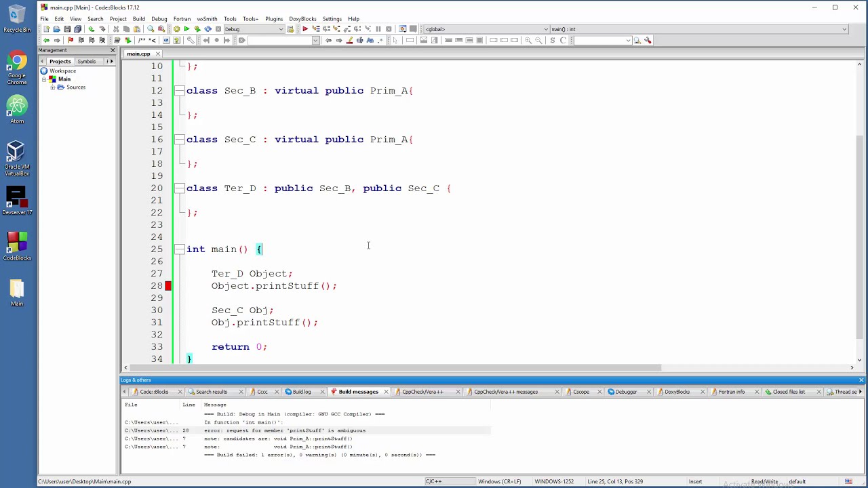
Task: Click the Build and run icon
Action: click(x=197, y=29)
